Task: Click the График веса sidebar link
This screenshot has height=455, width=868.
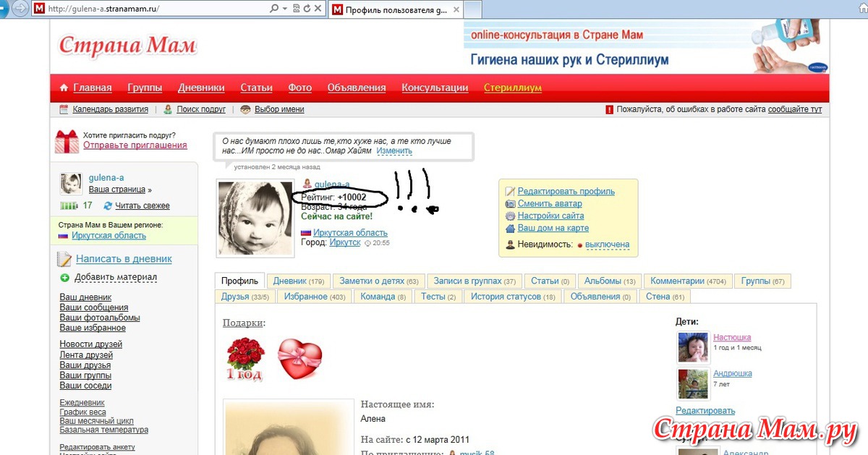Action: pos(82,412)
